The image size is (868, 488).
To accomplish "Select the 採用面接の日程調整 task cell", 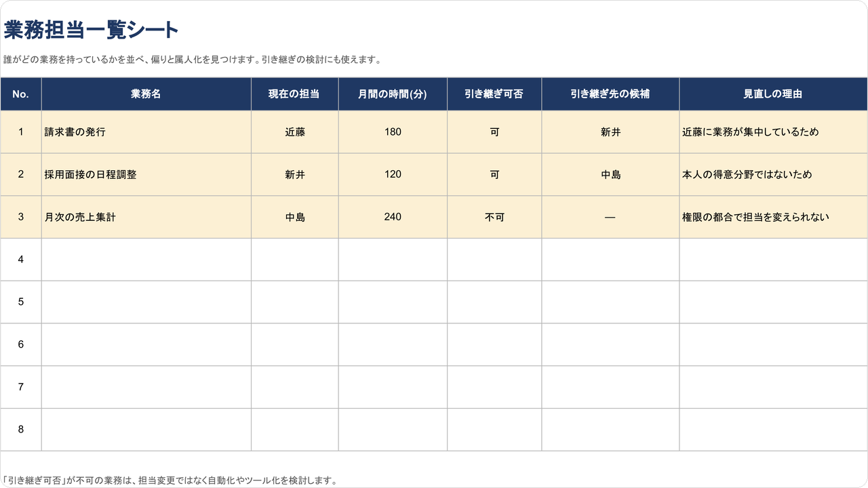I will [146, 175].
